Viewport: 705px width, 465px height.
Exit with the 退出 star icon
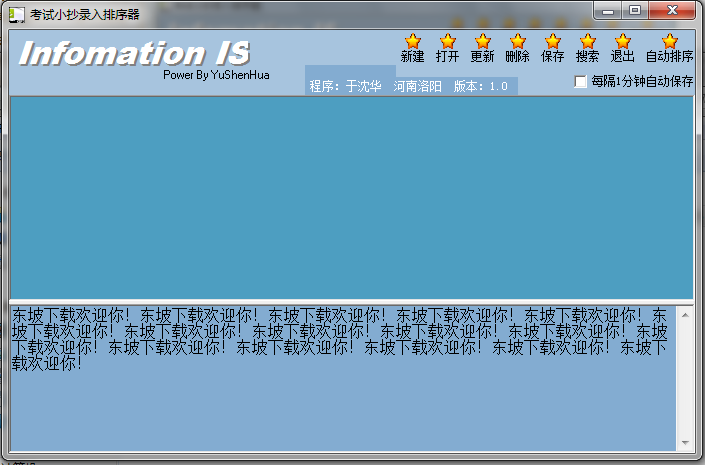[x=623, y=41]
